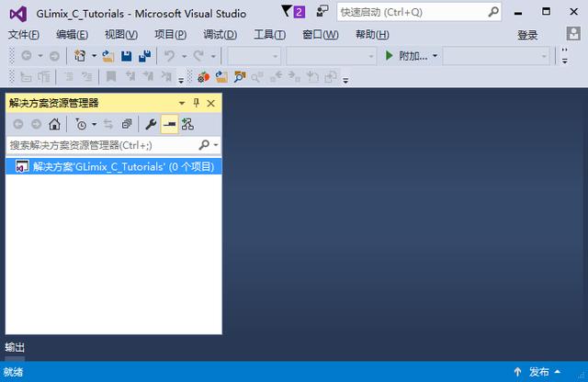The width and height of the screenshot is (588, 382).
Task: Click the 附加... start button
Action: 406,56
